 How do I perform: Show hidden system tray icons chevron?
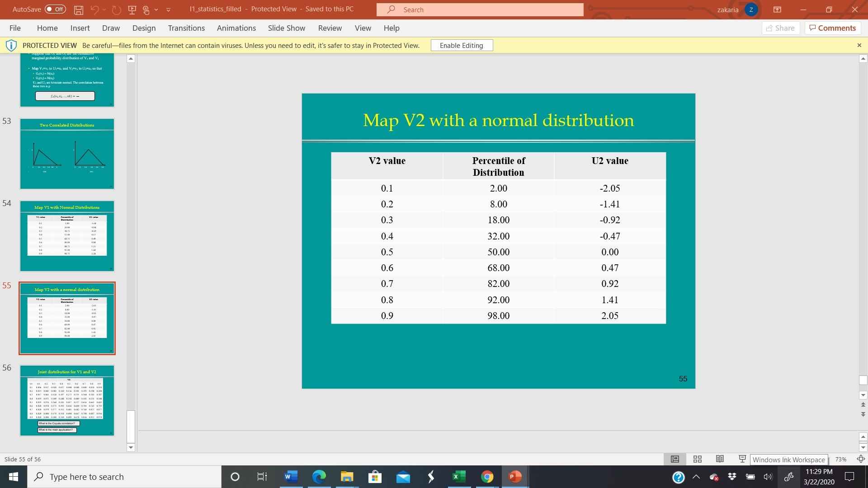[x=696, y=477]
